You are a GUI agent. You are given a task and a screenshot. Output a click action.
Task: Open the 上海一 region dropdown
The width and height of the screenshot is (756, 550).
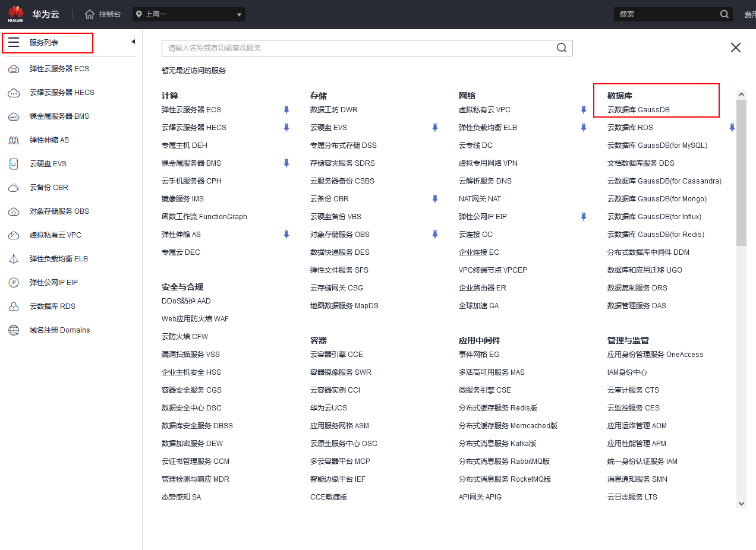[189, 14]
